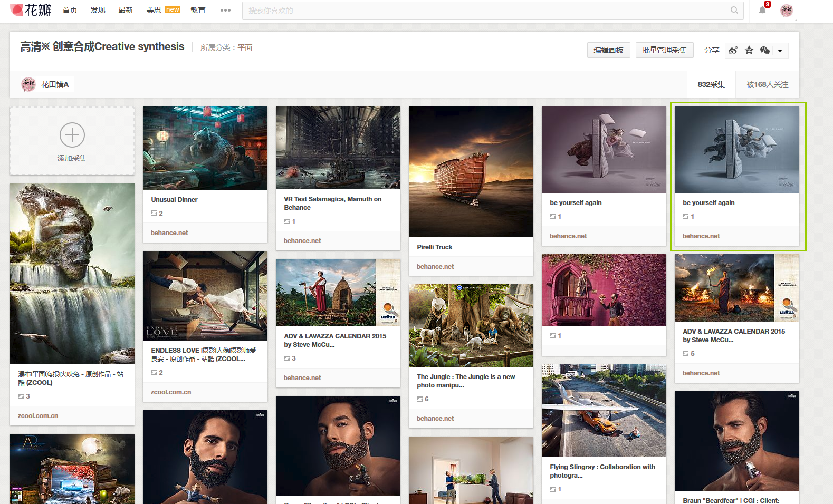This screenshot has width=833, height=504.
Task: Click the Pirelli Truck title text
Action: tap(435, 247)
